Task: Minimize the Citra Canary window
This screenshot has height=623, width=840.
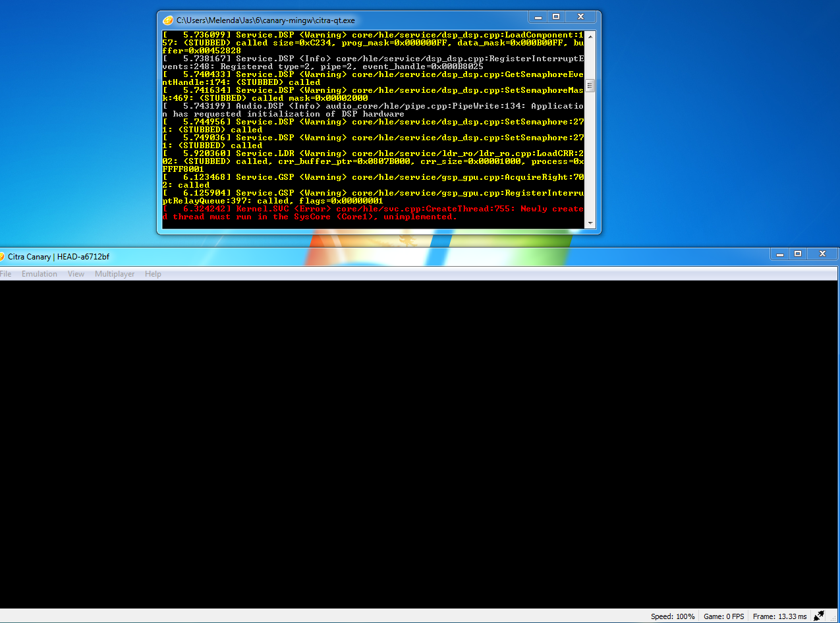Action: coord(780,254)
